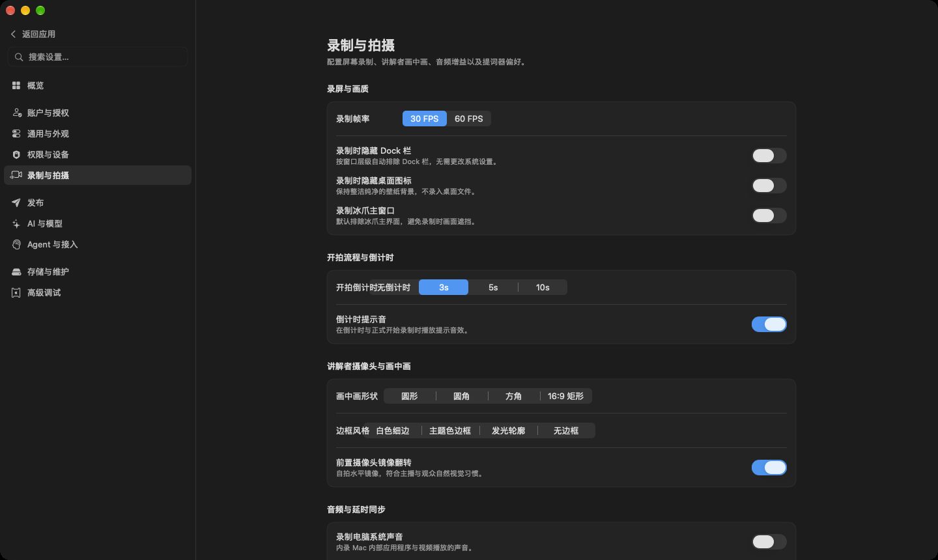The image size is (938, 560).
Task: Open 发布 settings section
Action: [x=98, y=203]
